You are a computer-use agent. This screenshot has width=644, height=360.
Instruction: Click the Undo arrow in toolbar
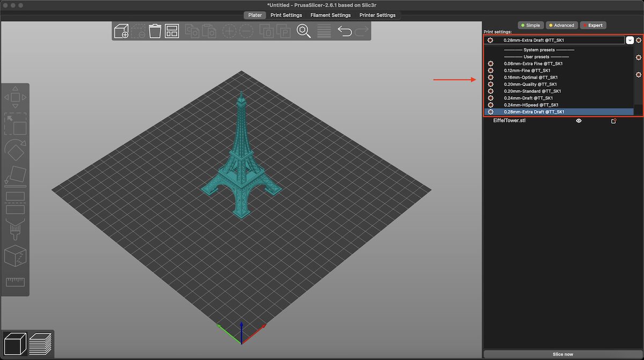click(345, 31)
